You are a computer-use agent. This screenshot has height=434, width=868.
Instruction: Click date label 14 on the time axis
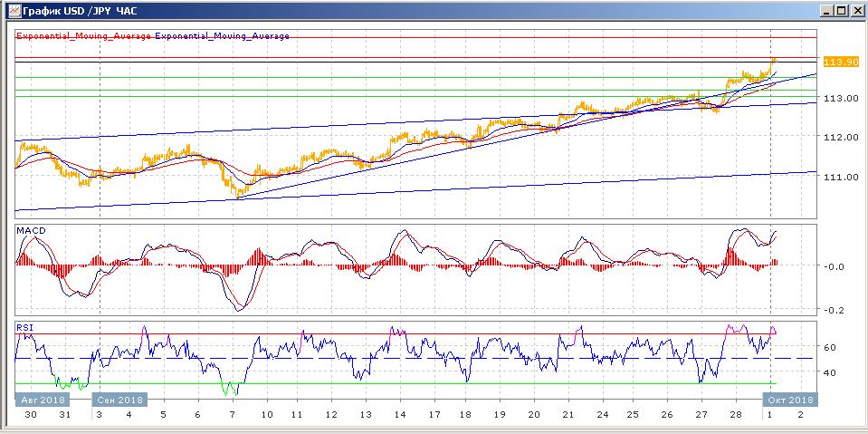coord(400,415)
